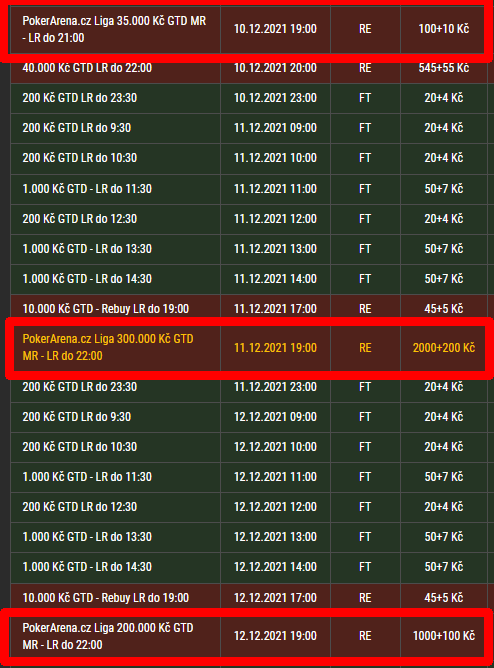Select the 11.12.2021 12:00 tournament row

click(247, 219)
